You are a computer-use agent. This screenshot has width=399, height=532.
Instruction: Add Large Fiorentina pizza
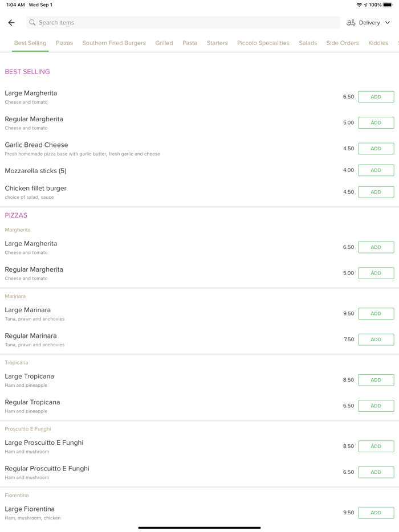pos(376,513)
